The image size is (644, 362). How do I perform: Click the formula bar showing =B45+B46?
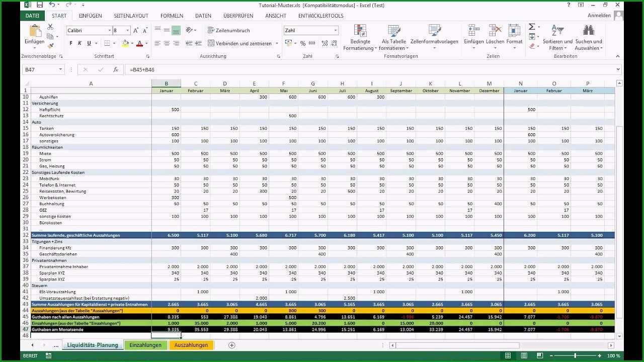click(x=372, y=69)
